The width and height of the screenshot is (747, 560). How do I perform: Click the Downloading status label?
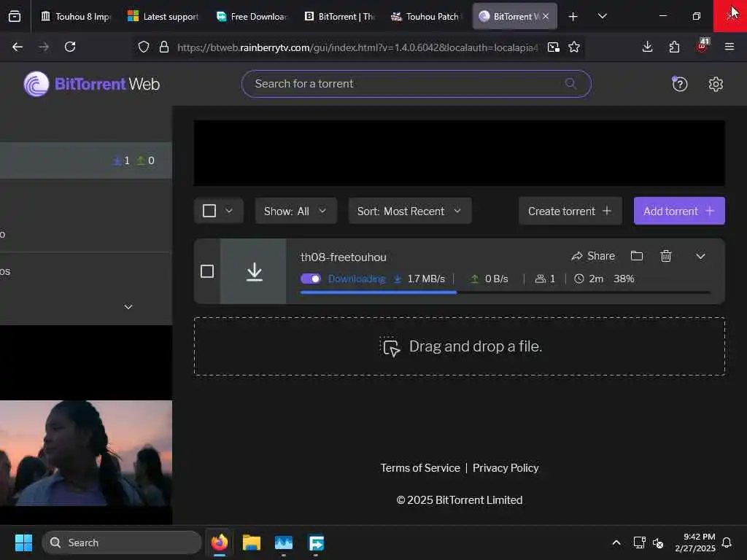point(356,279)
